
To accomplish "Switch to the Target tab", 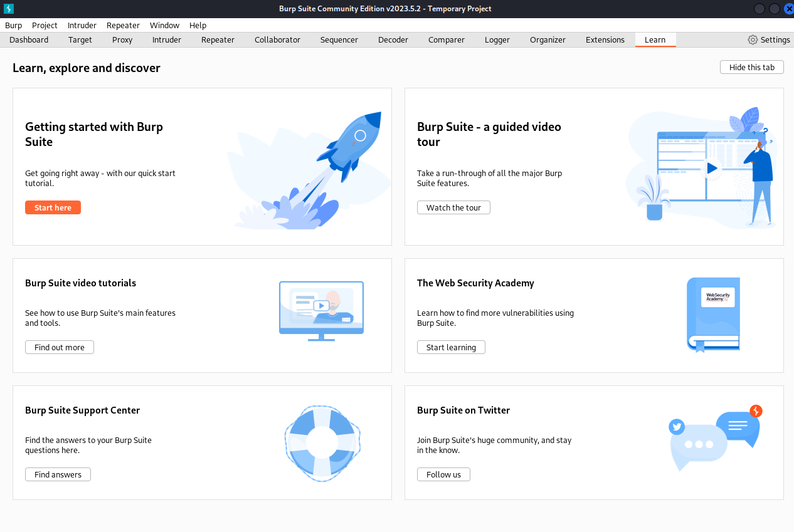I will [x=80, y=39].
